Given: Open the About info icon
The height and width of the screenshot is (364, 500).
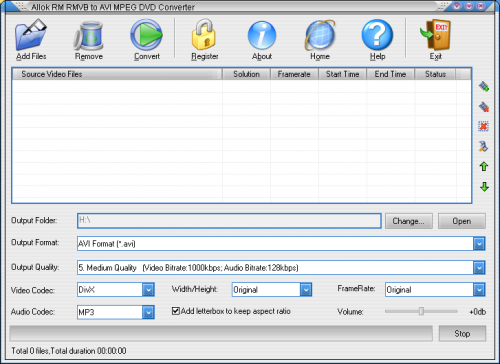Looking at the screenshot, I should point(262,35).
